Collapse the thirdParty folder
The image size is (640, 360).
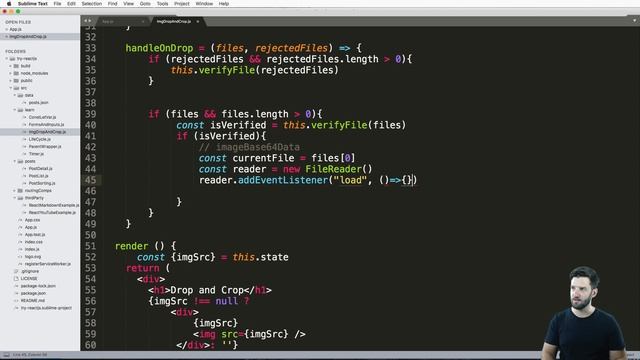14,198
